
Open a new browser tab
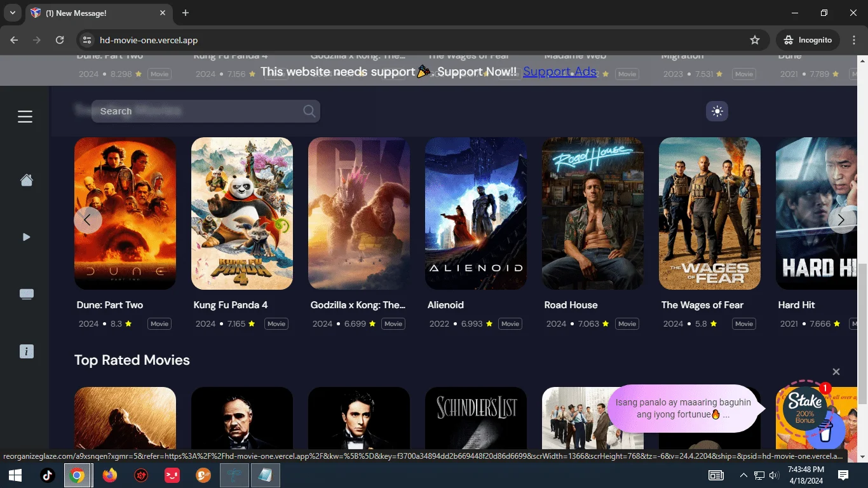coord(186,13)
